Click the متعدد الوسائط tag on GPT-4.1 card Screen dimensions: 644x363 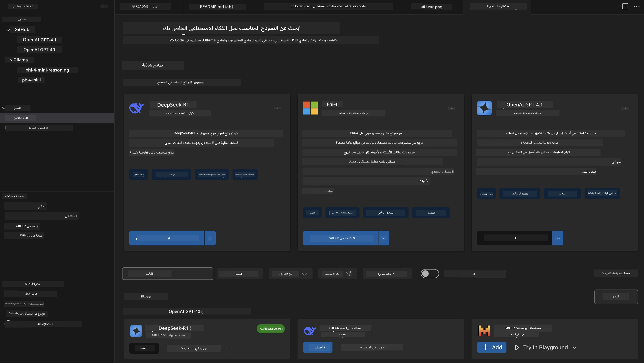[x=520, y=194]
